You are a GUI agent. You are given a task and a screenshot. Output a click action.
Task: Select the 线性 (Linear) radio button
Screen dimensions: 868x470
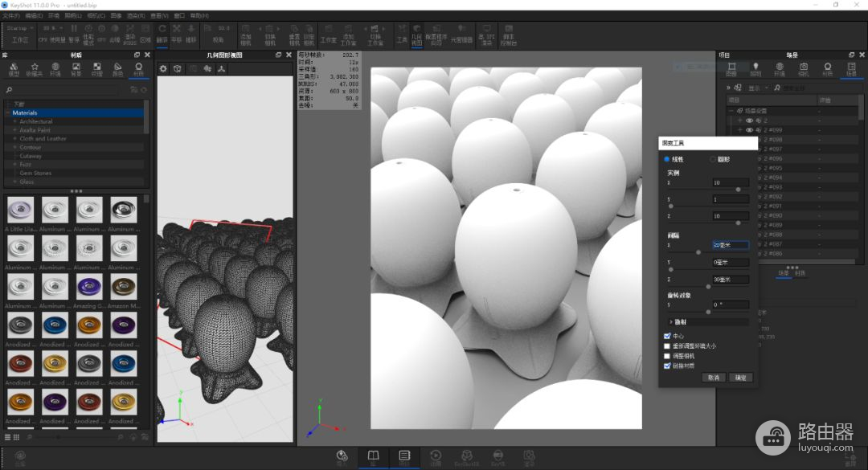(x=667, y=159)
